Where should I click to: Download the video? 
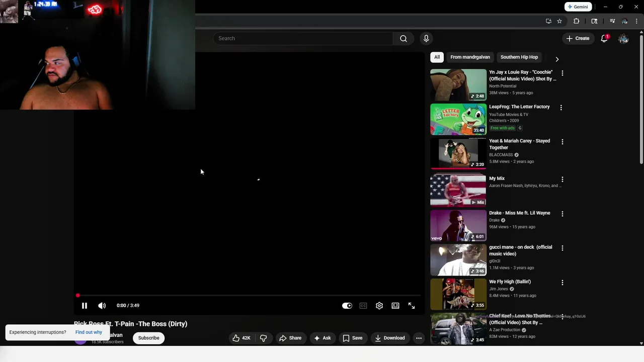(x=390, y=338)
